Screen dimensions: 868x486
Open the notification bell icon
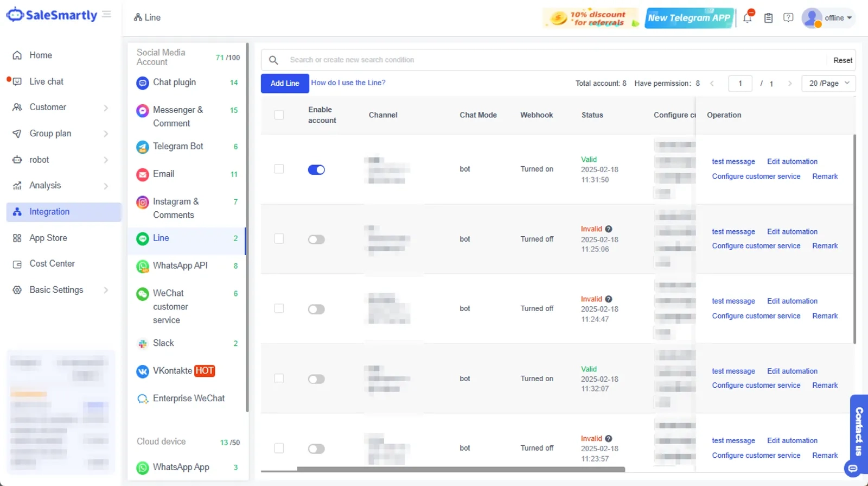[x=748, y=17]
